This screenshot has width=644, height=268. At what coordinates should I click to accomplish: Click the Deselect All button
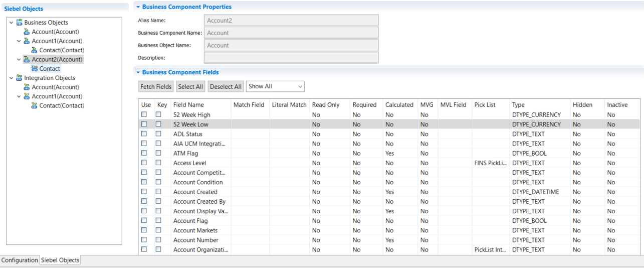(x=226, y=86)
